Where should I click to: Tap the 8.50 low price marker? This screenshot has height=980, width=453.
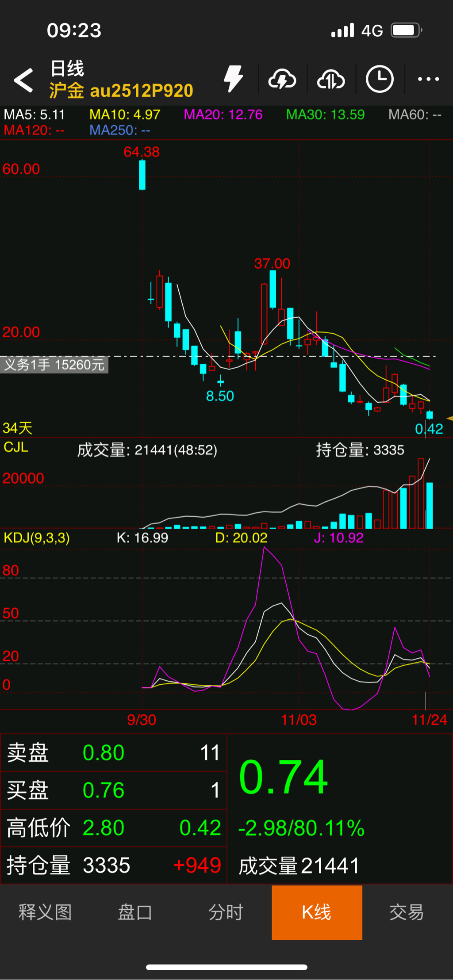220,396
